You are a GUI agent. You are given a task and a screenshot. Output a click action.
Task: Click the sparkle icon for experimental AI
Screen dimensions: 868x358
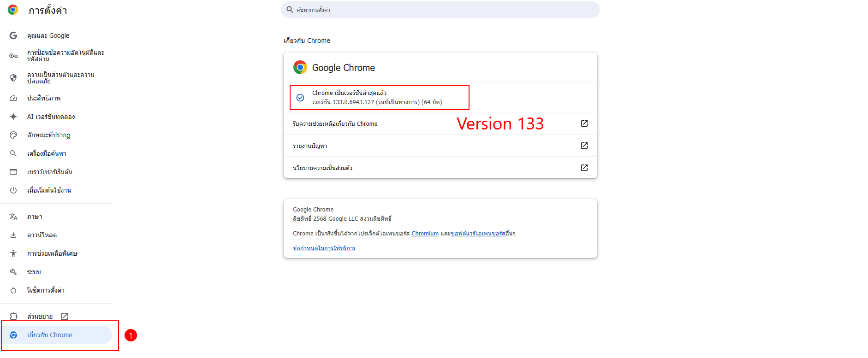pos(13,117)
